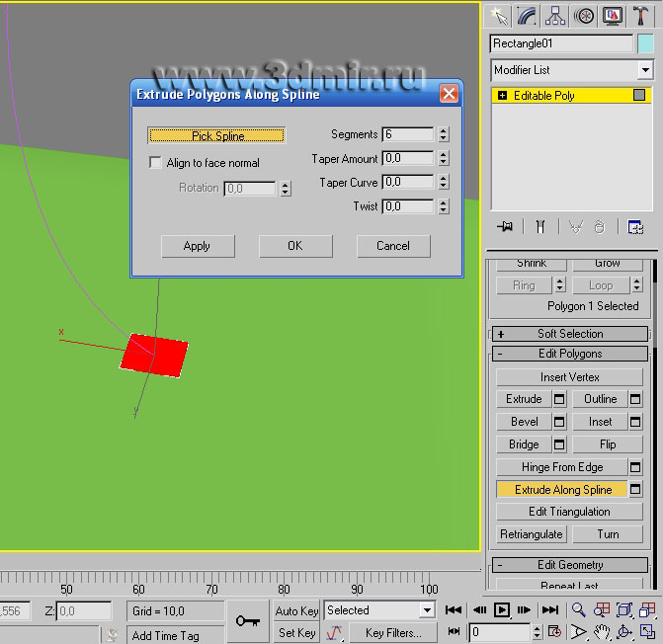Enable Align to face normal checkbox
The width and height of the screenshot is (663, 644).
point(155,163)
